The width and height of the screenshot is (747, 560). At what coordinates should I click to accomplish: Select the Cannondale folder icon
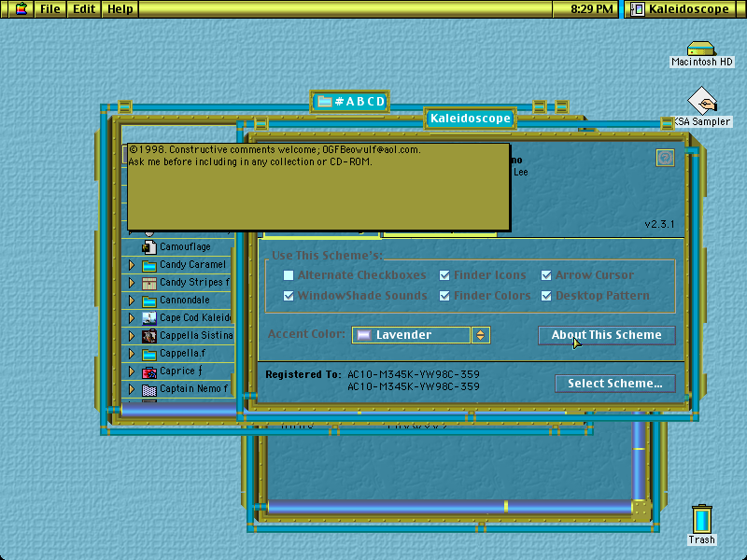[149, 301]
